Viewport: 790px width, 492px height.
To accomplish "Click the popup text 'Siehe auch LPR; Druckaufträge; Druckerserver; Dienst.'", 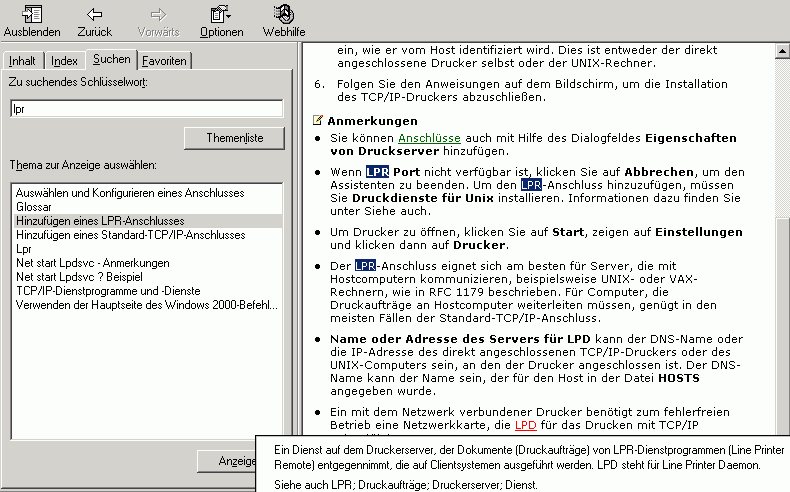I will point(406,485).
